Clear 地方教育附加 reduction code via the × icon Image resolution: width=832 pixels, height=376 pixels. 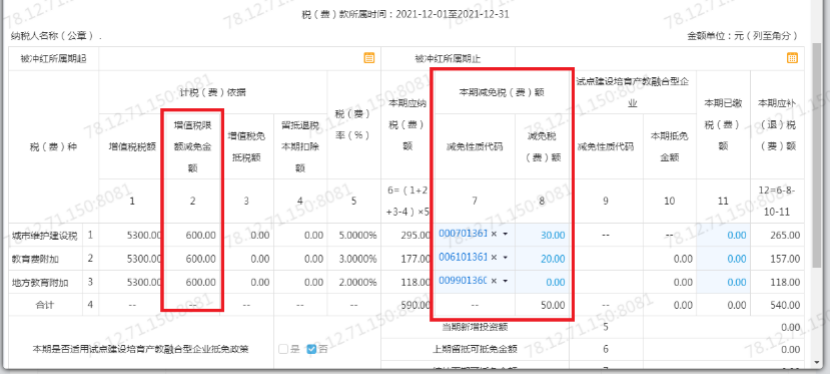click(493, 281)
